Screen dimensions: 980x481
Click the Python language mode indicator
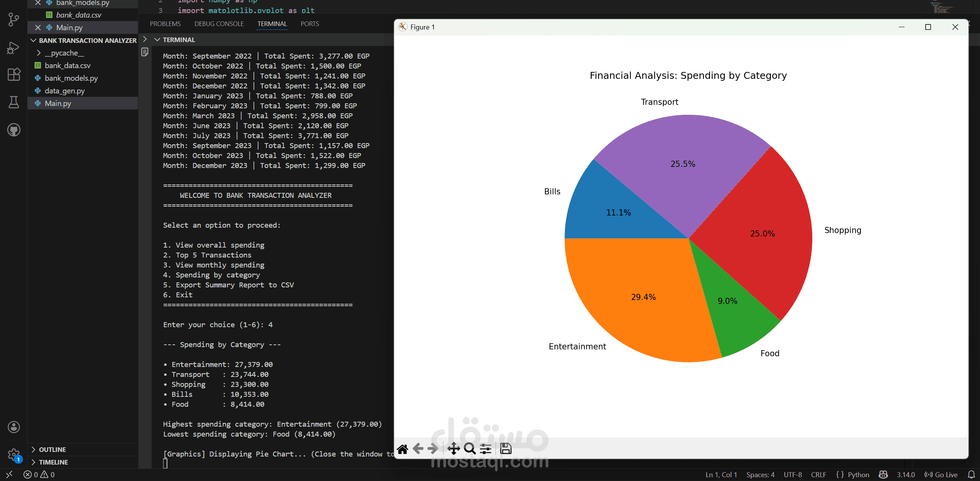tap(858, 475)
